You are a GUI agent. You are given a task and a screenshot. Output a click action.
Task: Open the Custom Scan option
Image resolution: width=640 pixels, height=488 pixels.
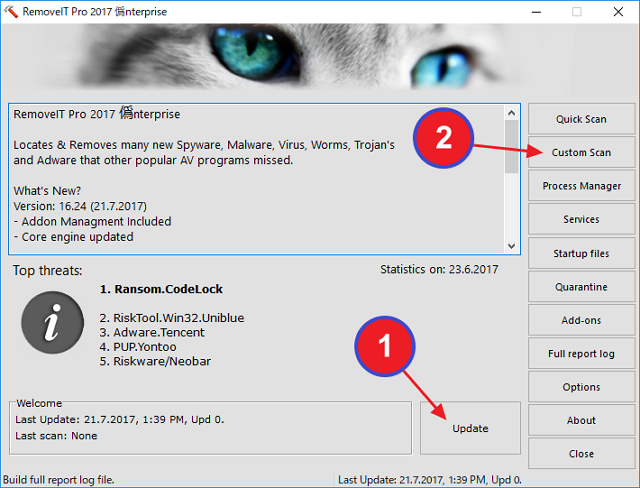click(581, 153)
